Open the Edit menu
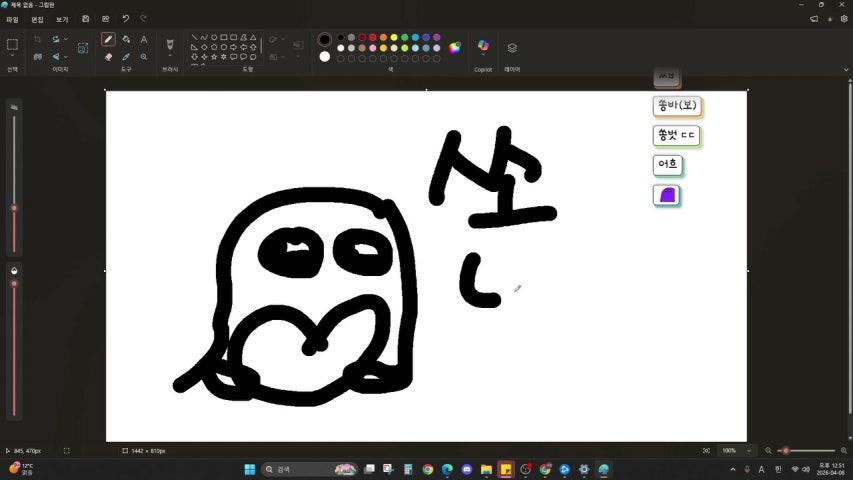 coord(37,20)
